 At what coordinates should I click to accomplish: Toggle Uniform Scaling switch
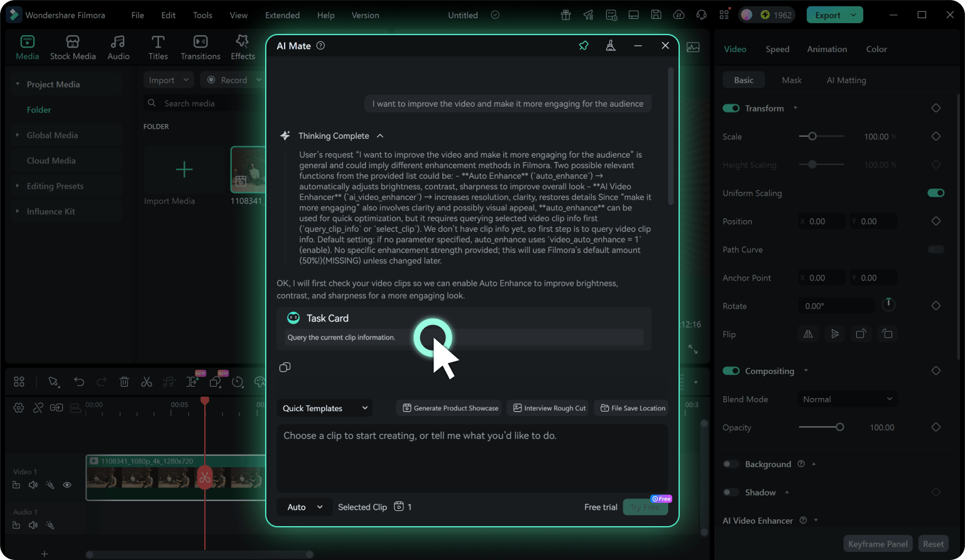(936, 193)
